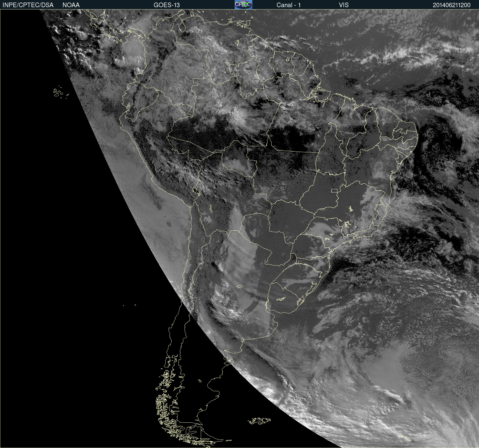
Task: Click the CPTEC logo in header
Action: [x=243, y=5]
